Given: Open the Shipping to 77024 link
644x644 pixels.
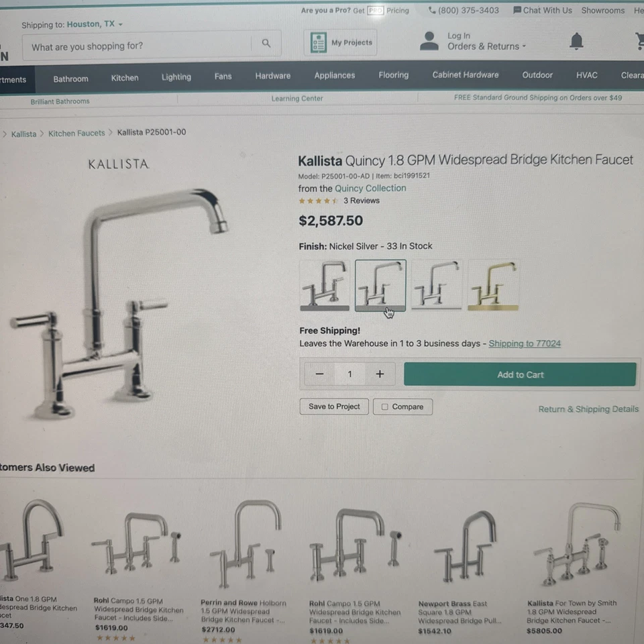Looking at the screenshot, I should point(524,343).
